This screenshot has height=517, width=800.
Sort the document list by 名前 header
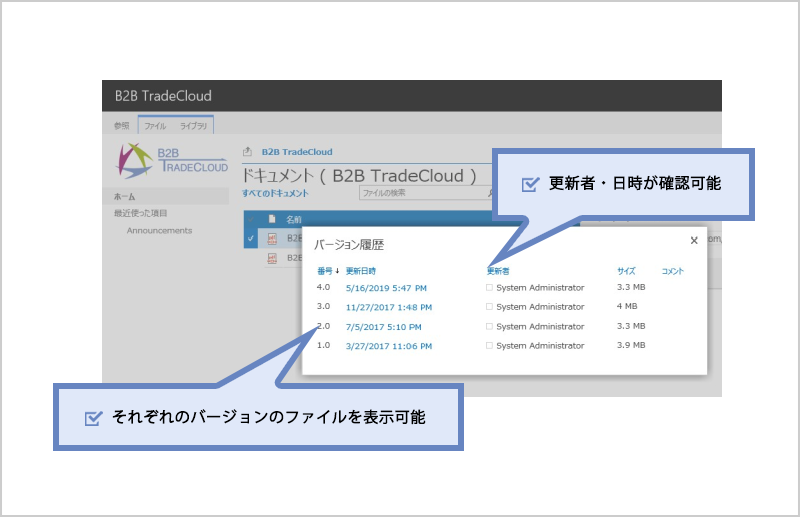[294, 219]
